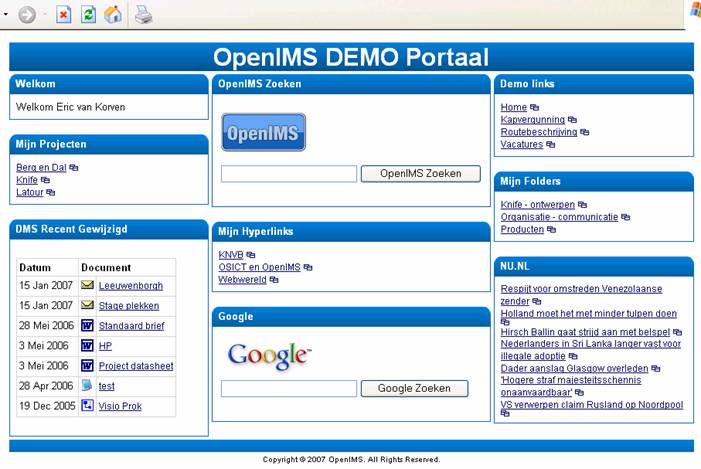This screenshot has height=469, width=701.
Task: Click the Google logo image
Action: pyautogui.click(x=269, y=356)
